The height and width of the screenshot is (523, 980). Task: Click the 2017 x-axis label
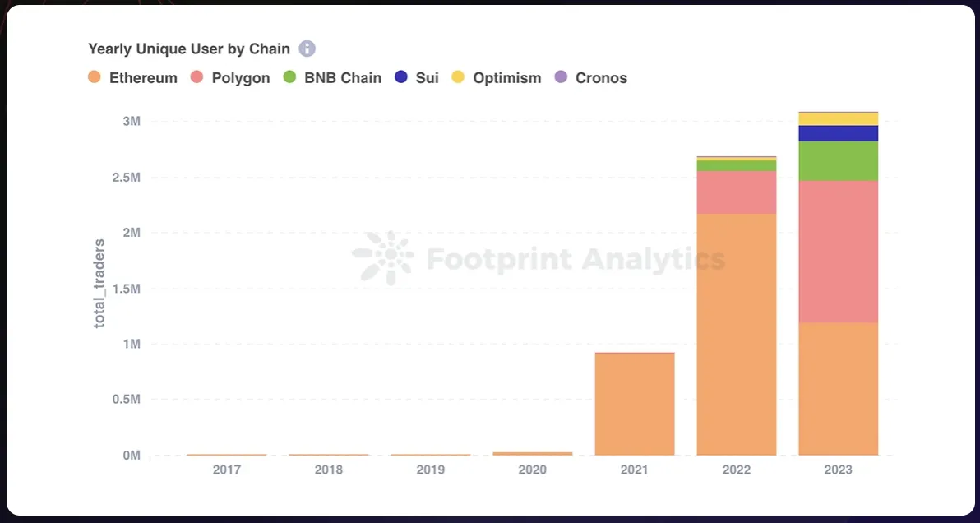(x=227, y=470)
